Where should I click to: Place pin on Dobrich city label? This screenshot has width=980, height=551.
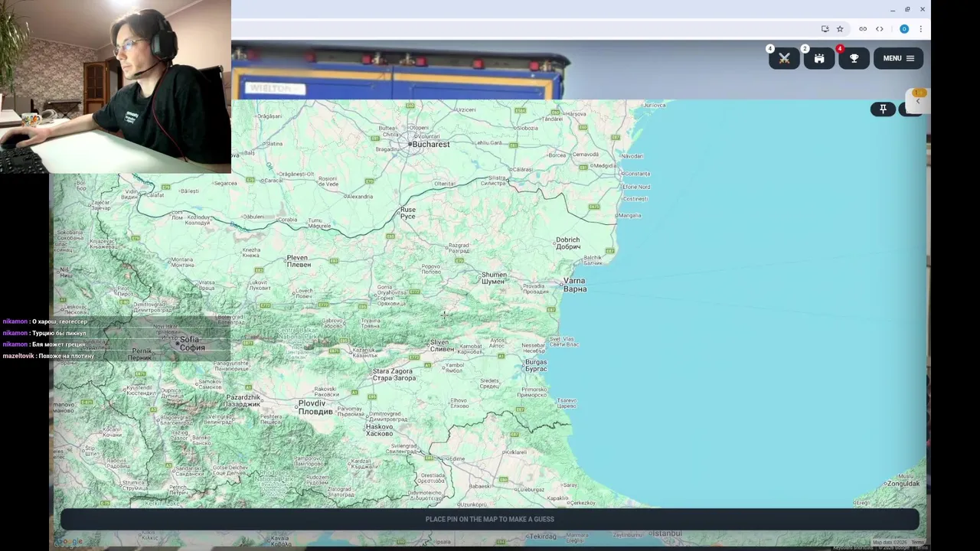click(x=568, y=243)
